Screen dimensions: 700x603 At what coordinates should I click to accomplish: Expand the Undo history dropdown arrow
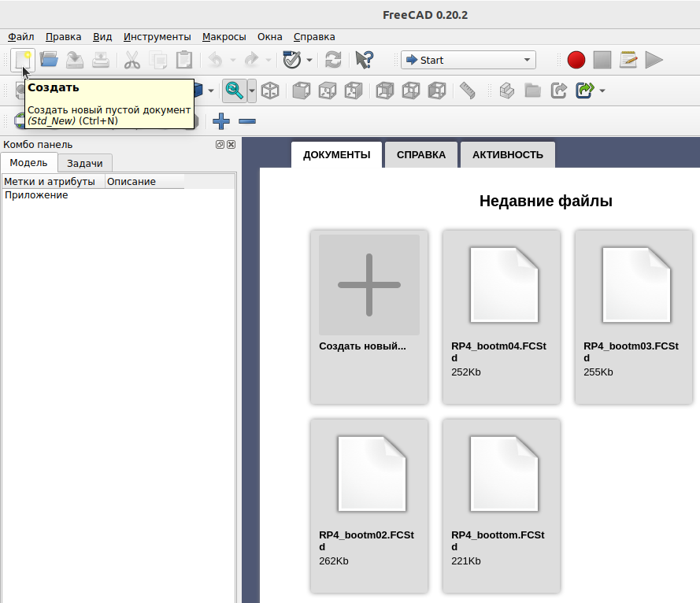coord(233,60)
